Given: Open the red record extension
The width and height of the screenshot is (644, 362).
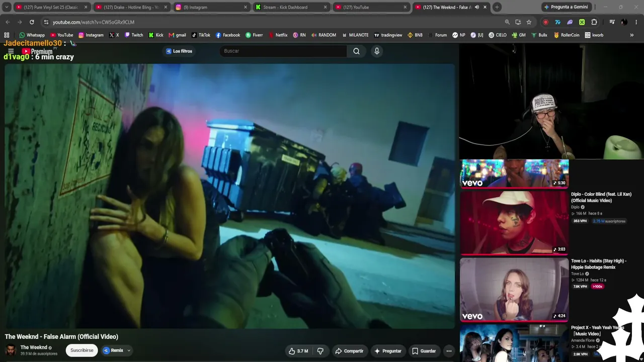Looking at the screenshot, I should coord(546,22).
